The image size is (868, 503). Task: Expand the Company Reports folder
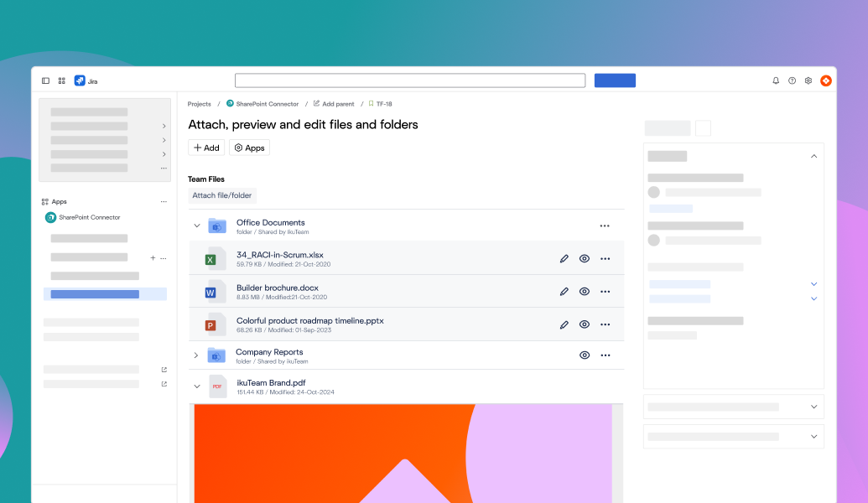coord(195,355)
